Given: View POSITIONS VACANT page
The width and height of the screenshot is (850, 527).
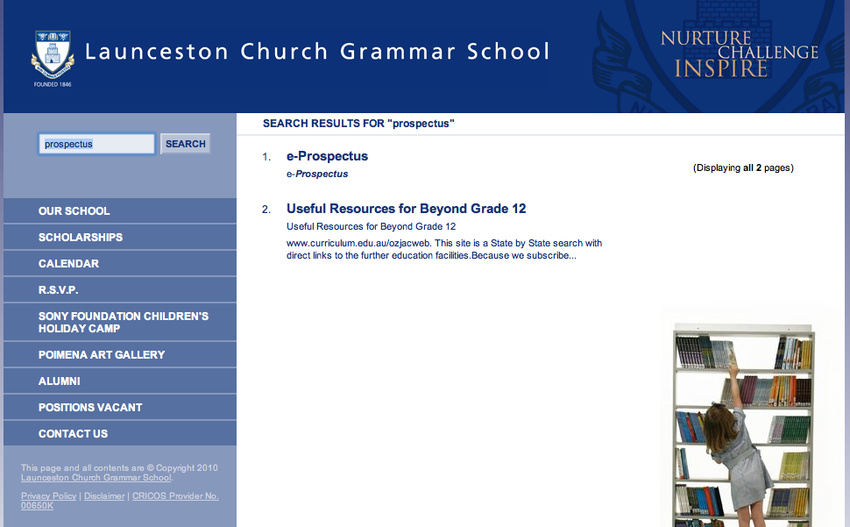Looking at the screenshot, I should (x=120, y=407).
